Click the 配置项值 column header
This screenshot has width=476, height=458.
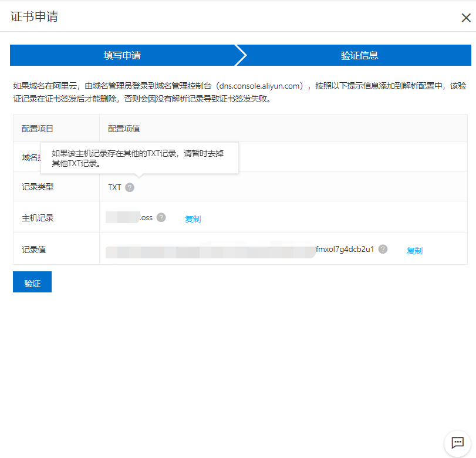click(x=124, y=129)
